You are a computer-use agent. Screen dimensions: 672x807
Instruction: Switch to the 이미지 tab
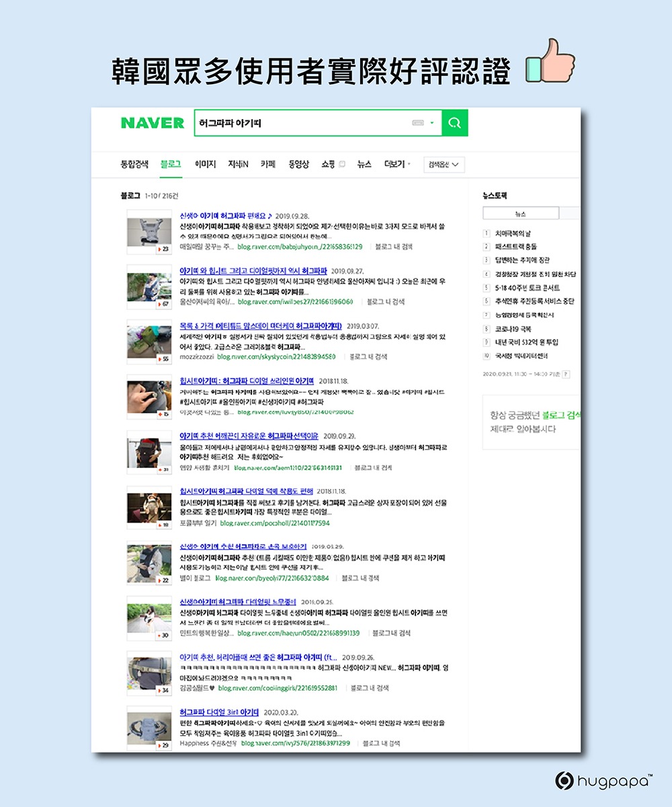[205, 164]
